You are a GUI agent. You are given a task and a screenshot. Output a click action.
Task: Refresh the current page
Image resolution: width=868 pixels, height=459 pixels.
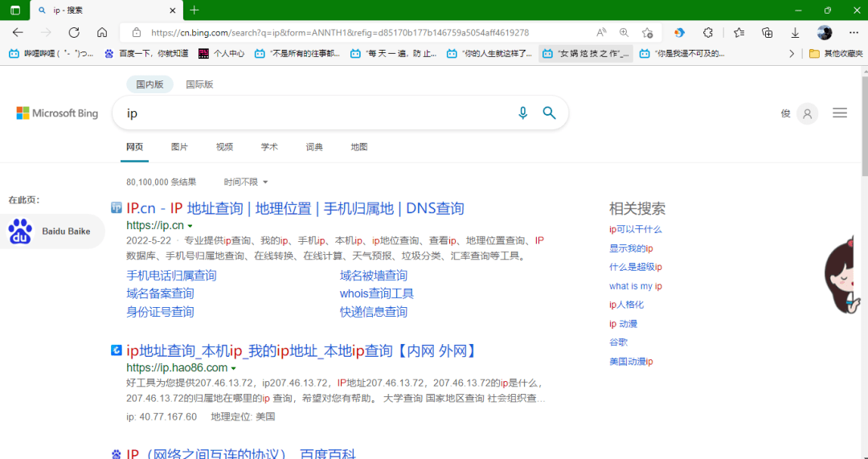point(74,32)
